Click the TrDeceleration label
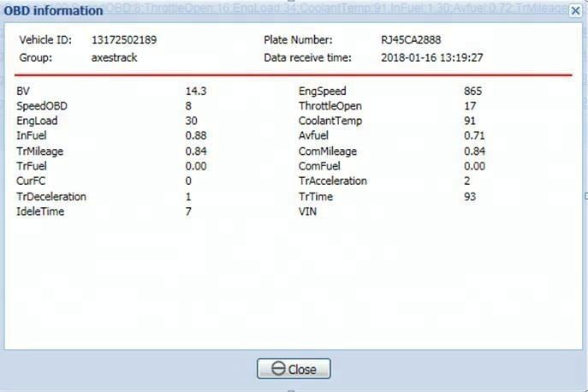 click(51, 197)
